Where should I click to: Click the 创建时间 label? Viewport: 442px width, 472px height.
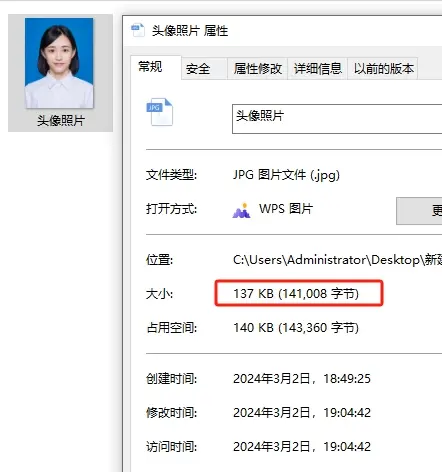click(171, 379)
